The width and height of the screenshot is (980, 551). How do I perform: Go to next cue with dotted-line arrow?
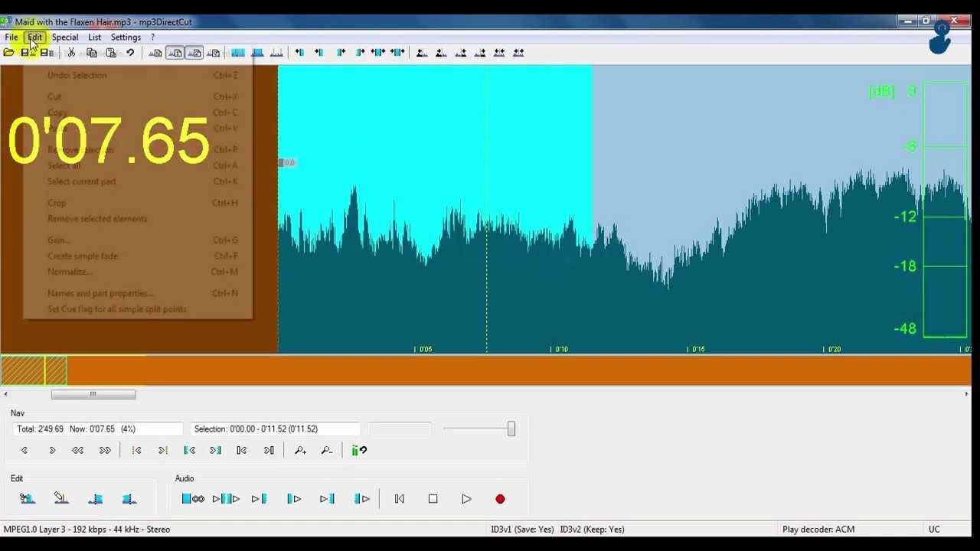pos(163,451)
